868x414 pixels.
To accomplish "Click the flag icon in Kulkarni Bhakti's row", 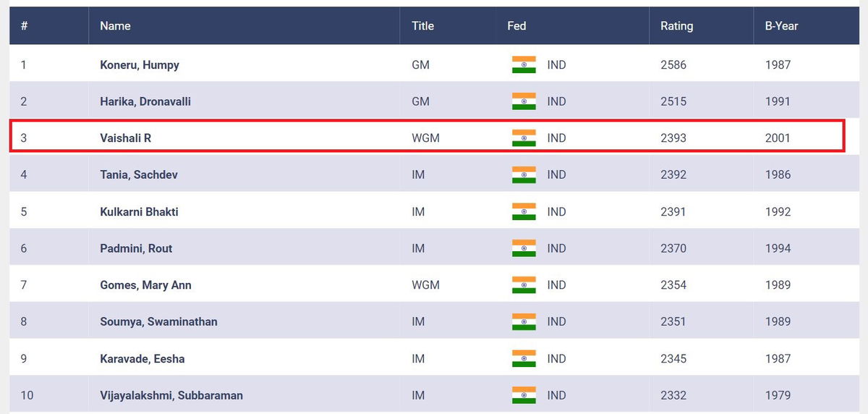I will (524, 211).
